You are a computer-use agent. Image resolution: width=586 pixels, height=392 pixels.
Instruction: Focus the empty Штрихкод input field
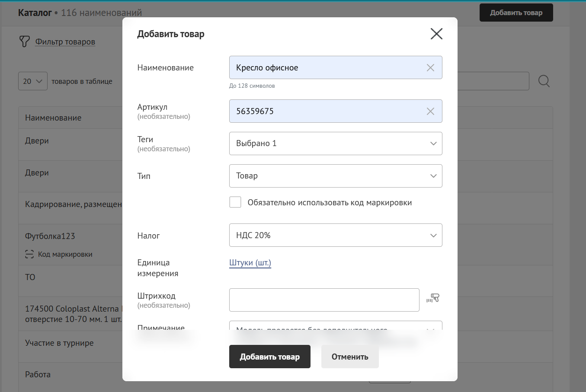coord(324,300)
